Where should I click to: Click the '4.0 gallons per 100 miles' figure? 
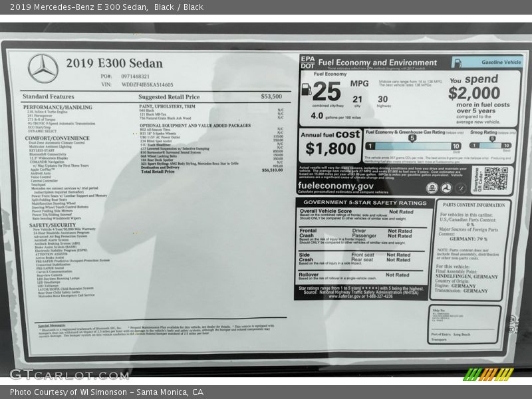coord(336,116)
